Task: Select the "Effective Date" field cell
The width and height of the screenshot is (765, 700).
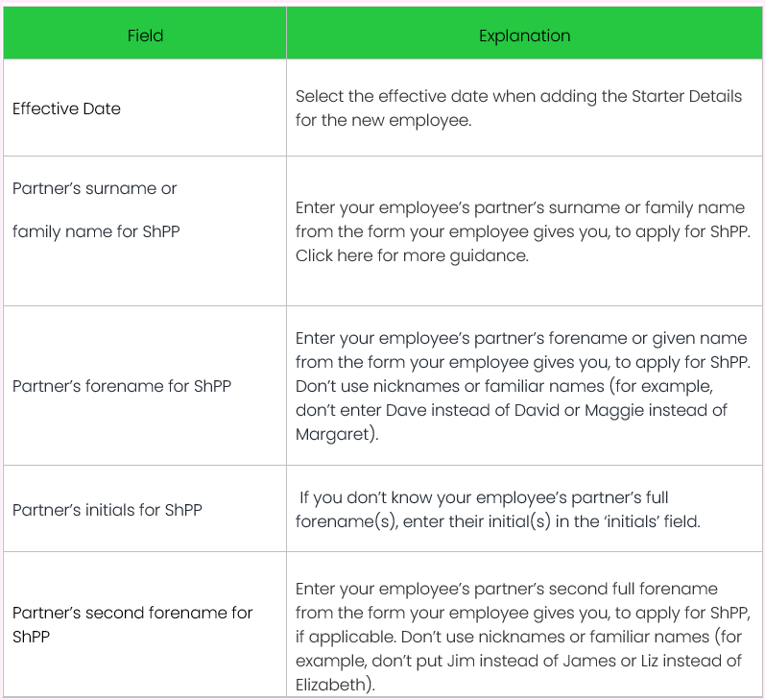Action: [x=66, y=109]
